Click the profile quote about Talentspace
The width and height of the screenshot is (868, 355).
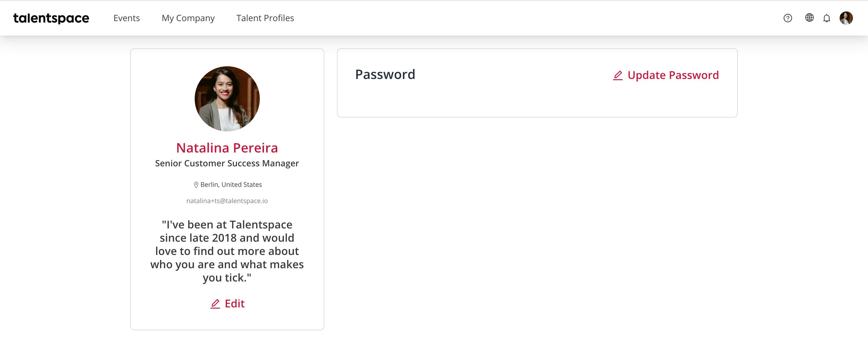(227, 251)
